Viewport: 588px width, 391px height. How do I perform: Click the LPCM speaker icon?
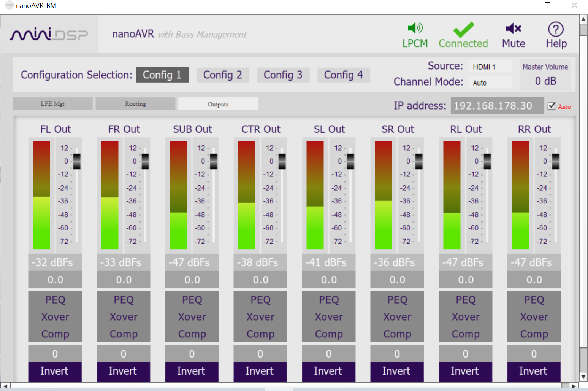[x=415, y=28]
